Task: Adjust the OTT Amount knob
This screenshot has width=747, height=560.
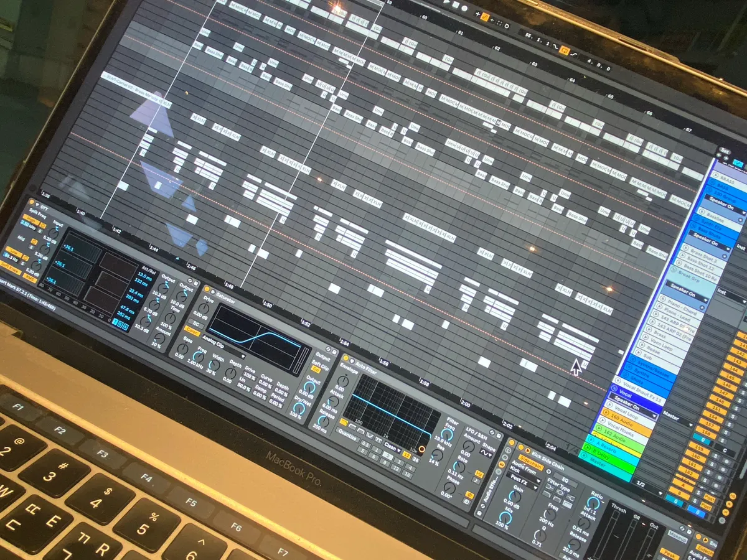Action: [160, 338]
